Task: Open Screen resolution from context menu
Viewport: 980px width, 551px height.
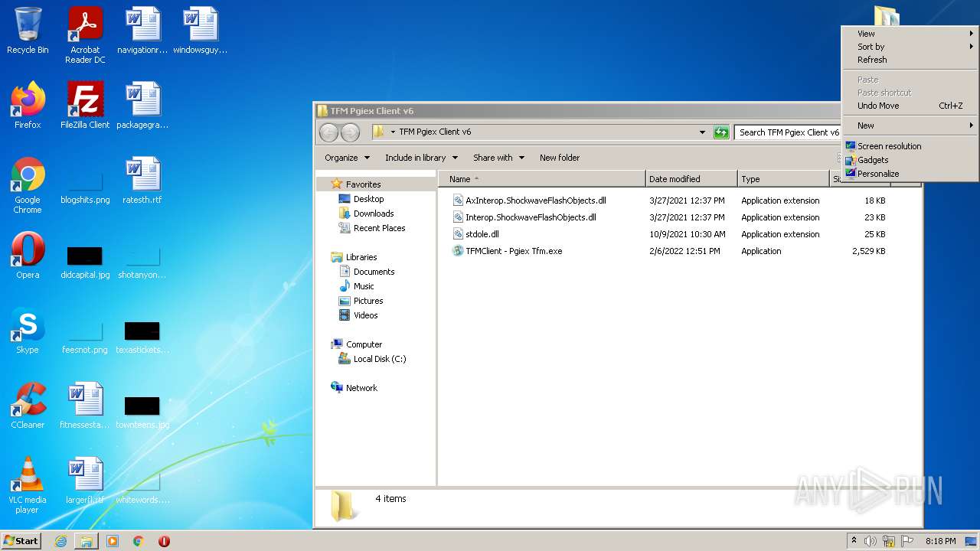Action: click(910, 146)
